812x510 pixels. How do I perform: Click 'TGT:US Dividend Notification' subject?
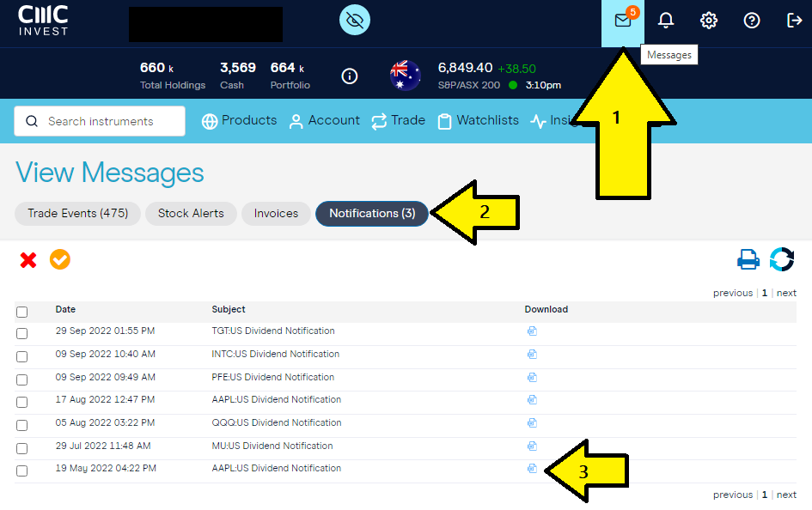coord(273,331)
